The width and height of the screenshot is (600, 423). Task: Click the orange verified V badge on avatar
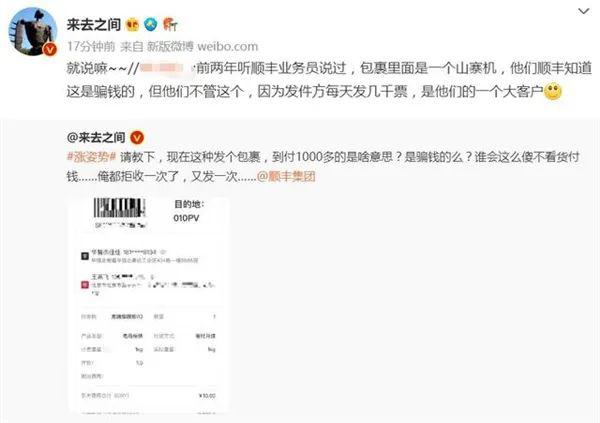tap(50, 49)
